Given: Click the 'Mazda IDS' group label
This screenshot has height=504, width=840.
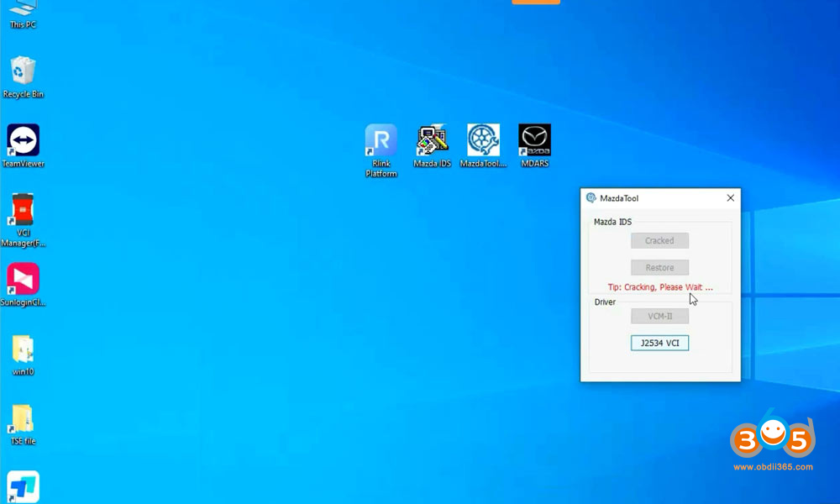Looking at the screenshot, I should click(612, 222).
